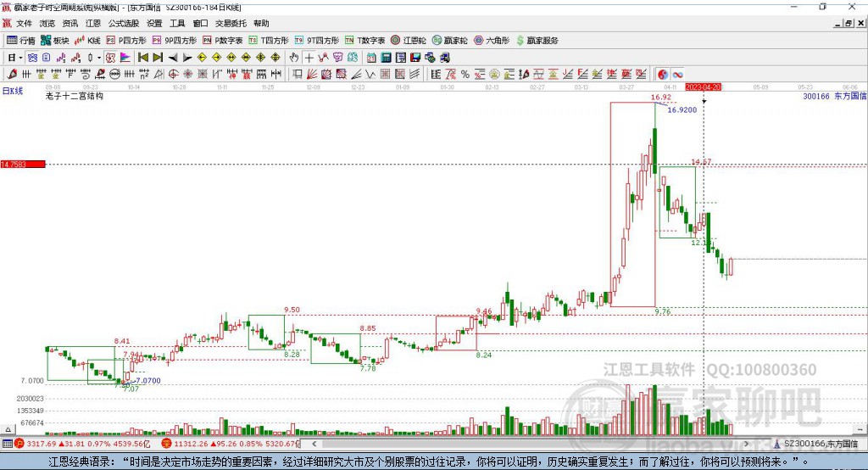
Task: Open the T数字表 number table
Action: pos(364,41)
